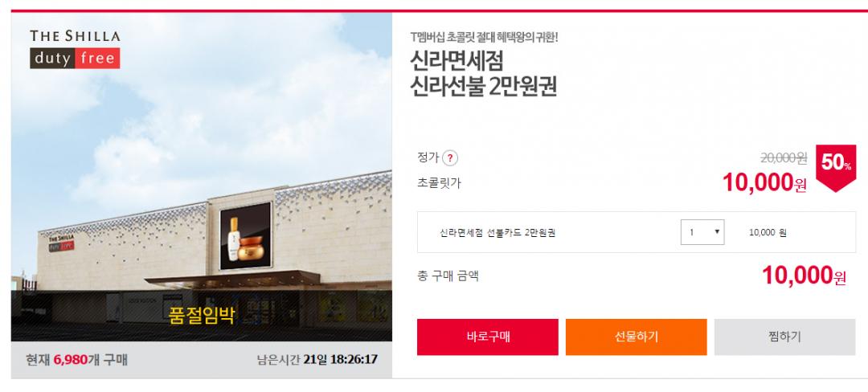Click the 6,980개 구매 purchase count

[91, 360]
